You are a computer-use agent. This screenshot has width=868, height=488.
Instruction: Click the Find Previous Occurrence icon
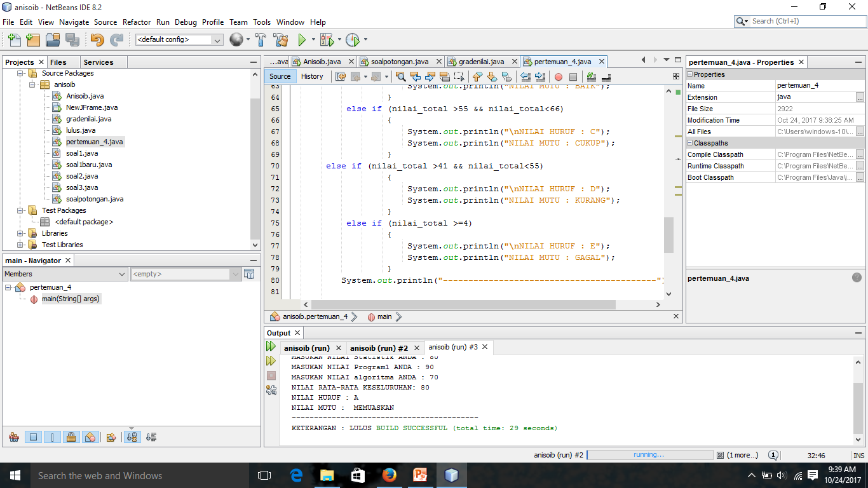tap(416, 76)
